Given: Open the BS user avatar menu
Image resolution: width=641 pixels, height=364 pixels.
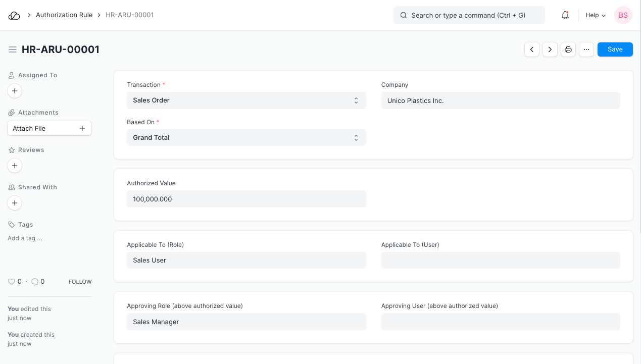Looking at the screenshot, I should [x=623, y=15].
